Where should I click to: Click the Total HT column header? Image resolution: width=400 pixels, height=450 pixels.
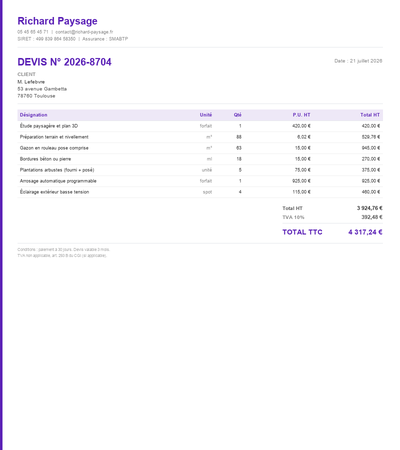(370, 115)
